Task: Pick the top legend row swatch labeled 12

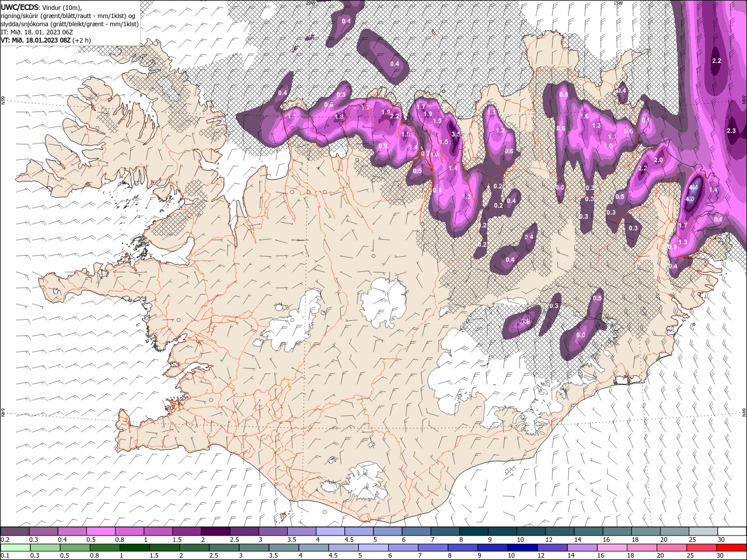Action: [x=560, y=531]
